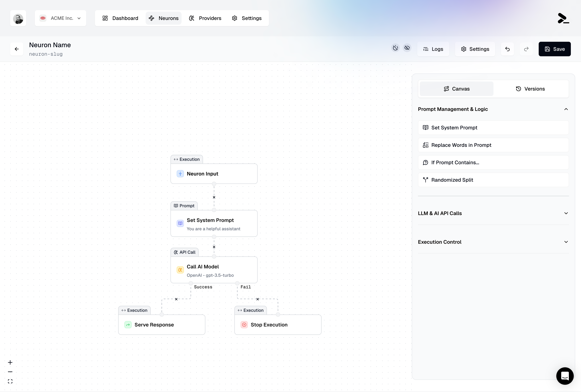Select the Set System Prompt node icon
The image size is (581, 392).
pos(180,223)
